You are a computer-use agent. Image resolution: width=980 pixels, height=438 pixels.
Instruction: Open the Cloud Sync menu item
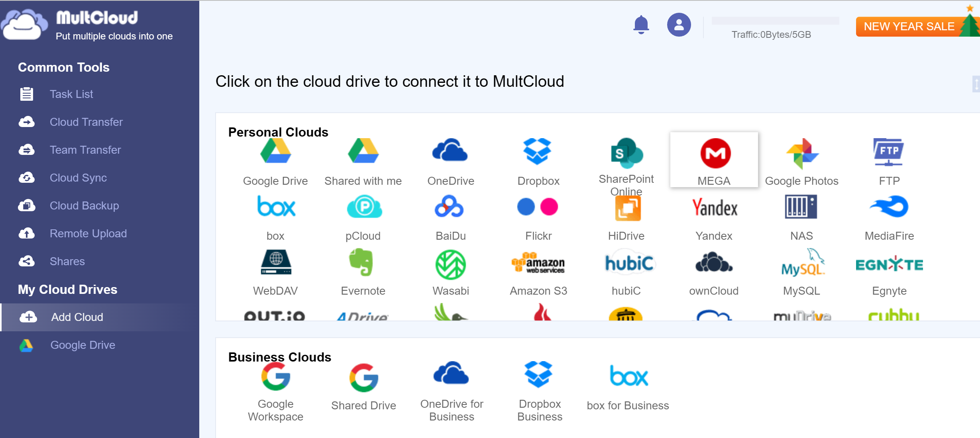78,178
